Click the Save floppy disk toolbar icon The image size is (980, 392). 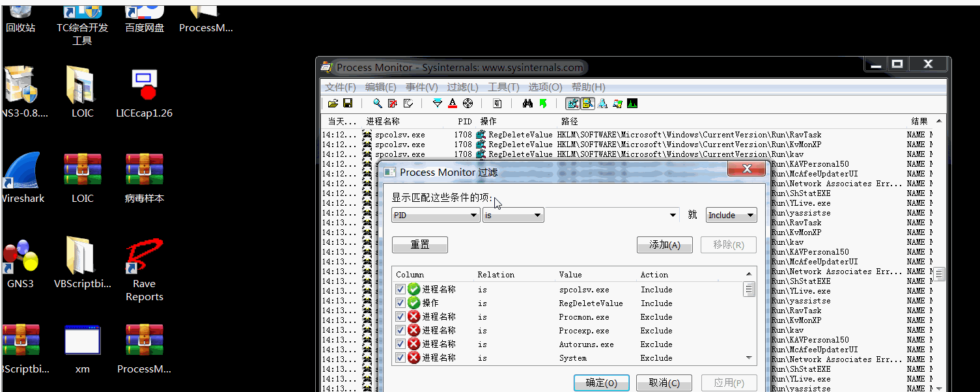(348, 103)
